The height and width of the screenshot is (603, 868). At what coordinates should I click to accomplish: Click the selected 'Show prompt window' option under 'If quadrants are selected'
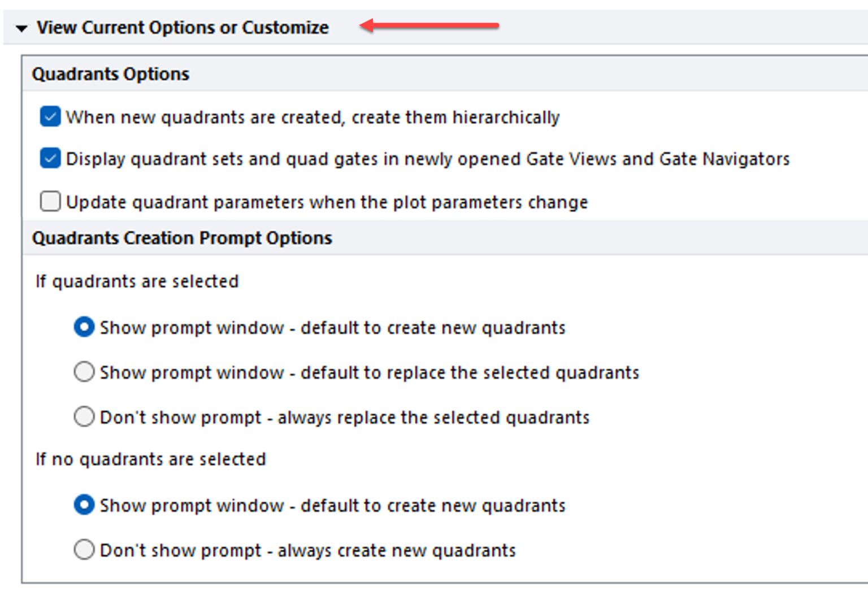point(84,327)
